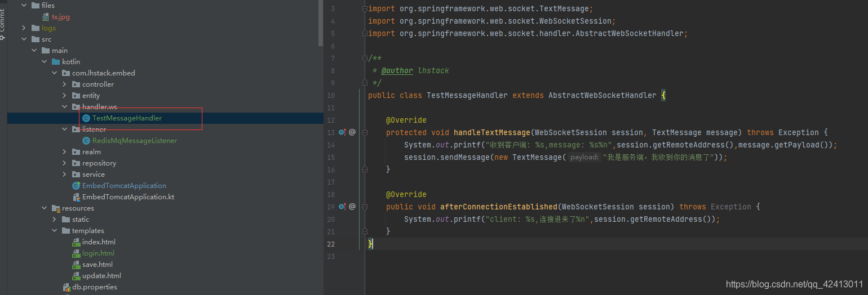This screenshot has width=868, height=295.
Task: Open RedisMqMessageListener in the project tree
Action: click(134, 141)
